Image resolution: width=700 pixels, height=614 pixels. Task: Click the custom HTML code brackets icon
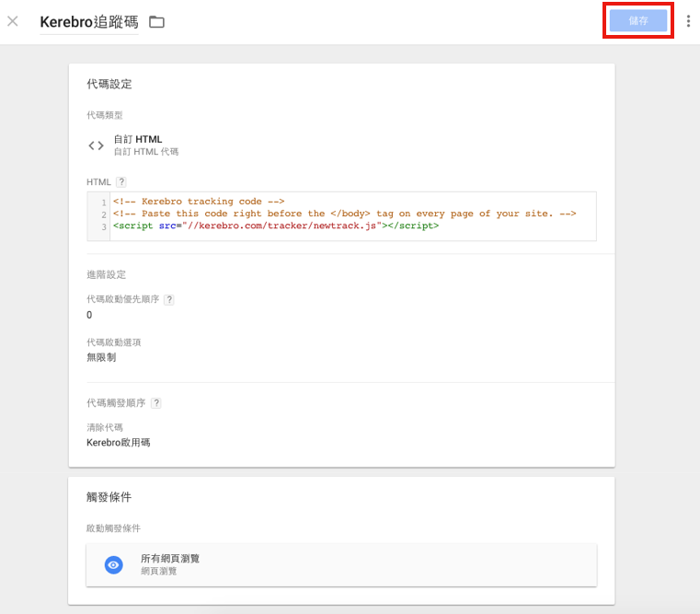tap(96, 145)
